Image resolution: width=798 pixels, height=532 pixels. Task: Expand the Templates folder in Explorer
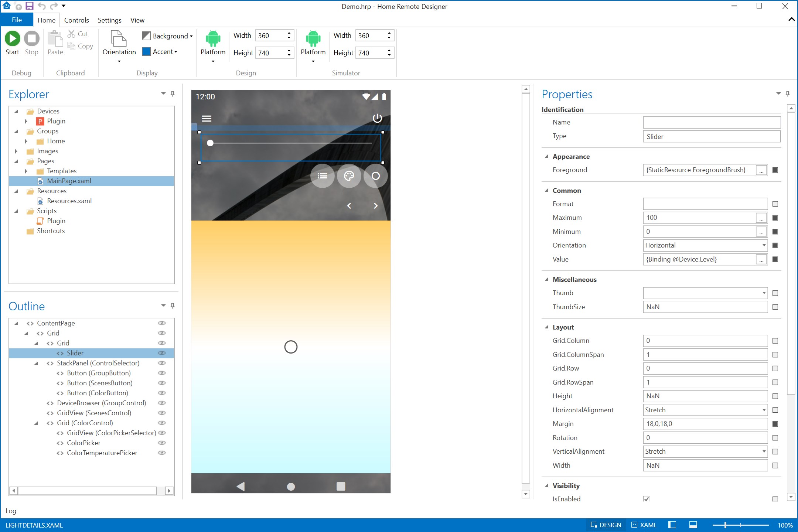[x=26, y=171]
